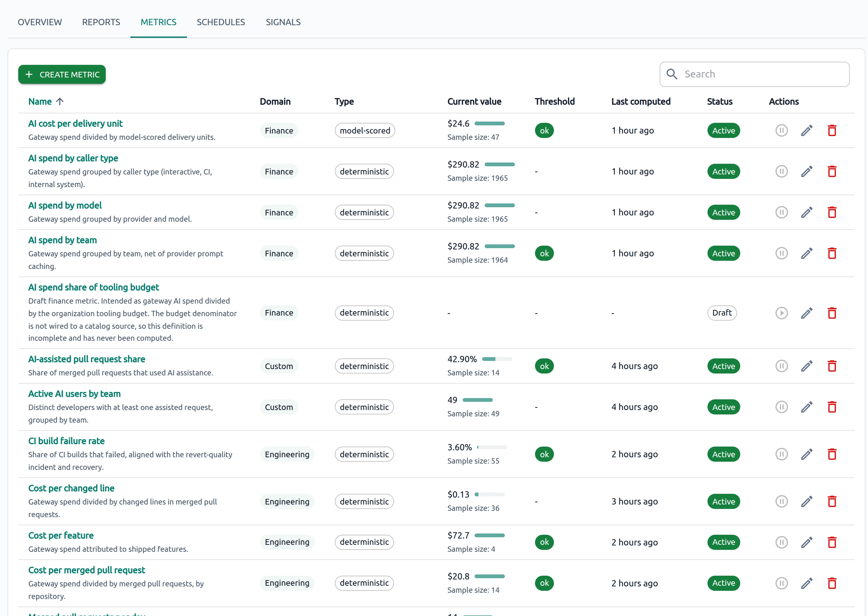Image resolution: width=868 pixels, height=616 pixels.
Task: Pause the Cost per changed line metric
Action: coord(781,501)
